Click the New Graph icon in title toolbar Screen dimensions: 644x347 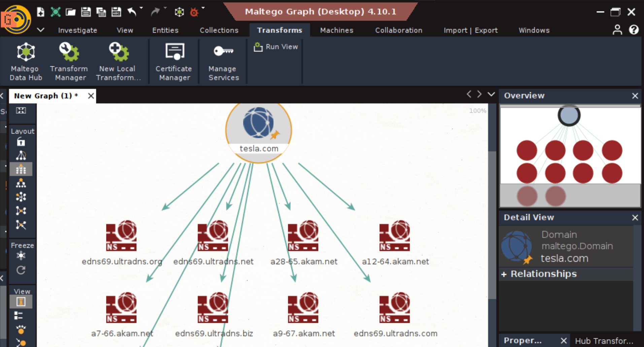(x=40, y=12)
